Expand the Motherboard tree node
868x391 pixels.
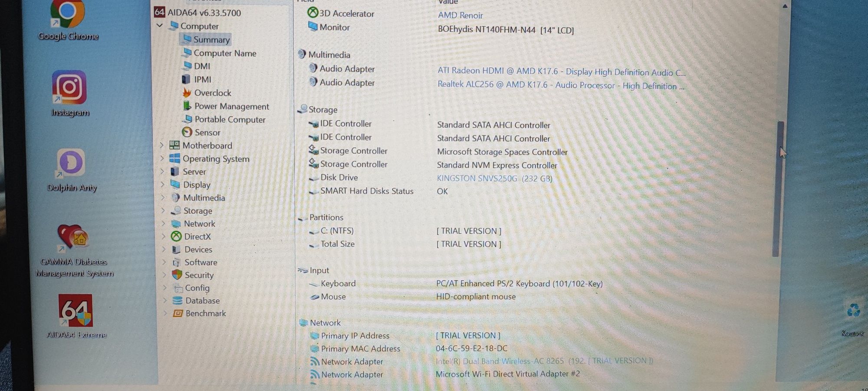click(x=161, y=145)
